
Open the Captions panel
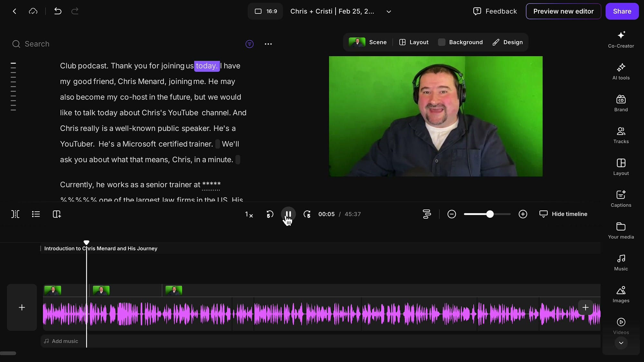621,199
